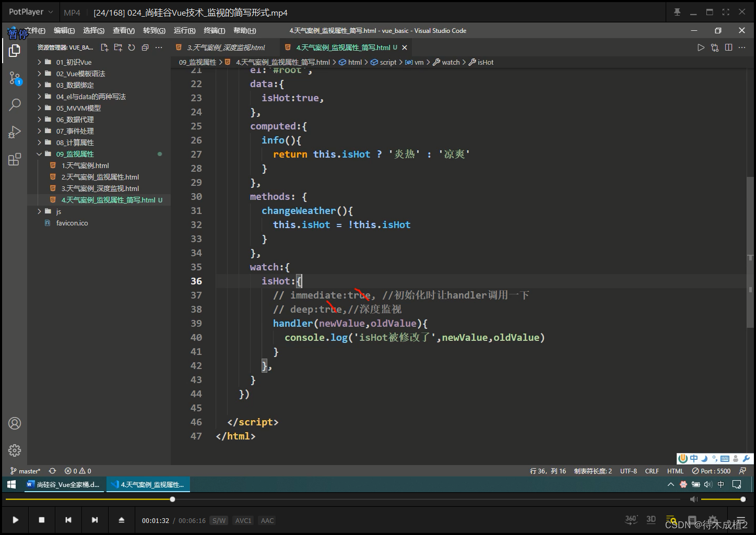Go to line via 行 36, 列 16

coord(548,471)
